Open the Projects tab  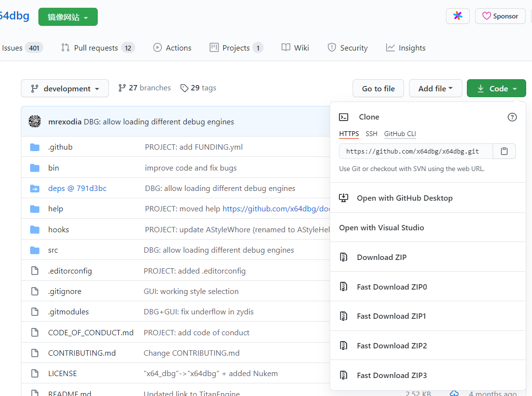click(x=236, y=48)
